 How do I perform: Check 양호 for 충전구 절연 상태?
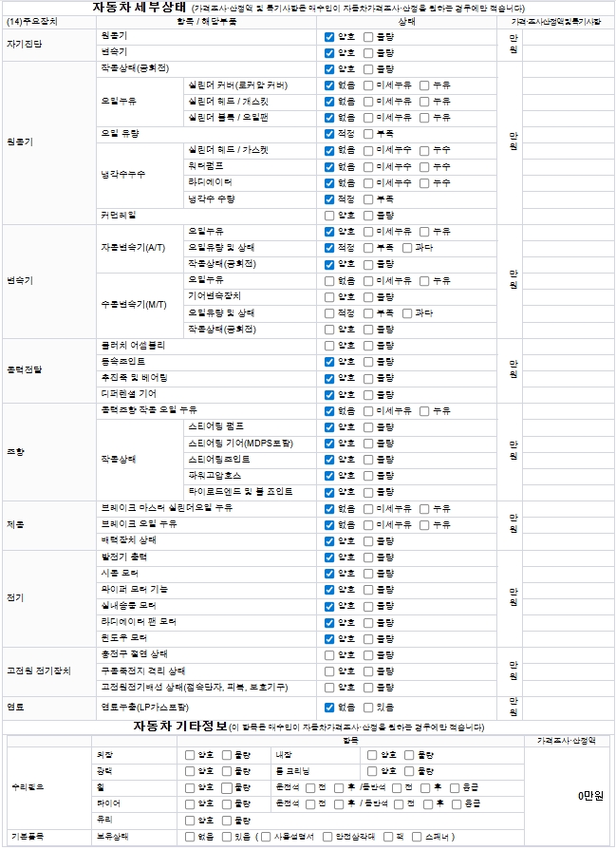[x=328, y=655]
